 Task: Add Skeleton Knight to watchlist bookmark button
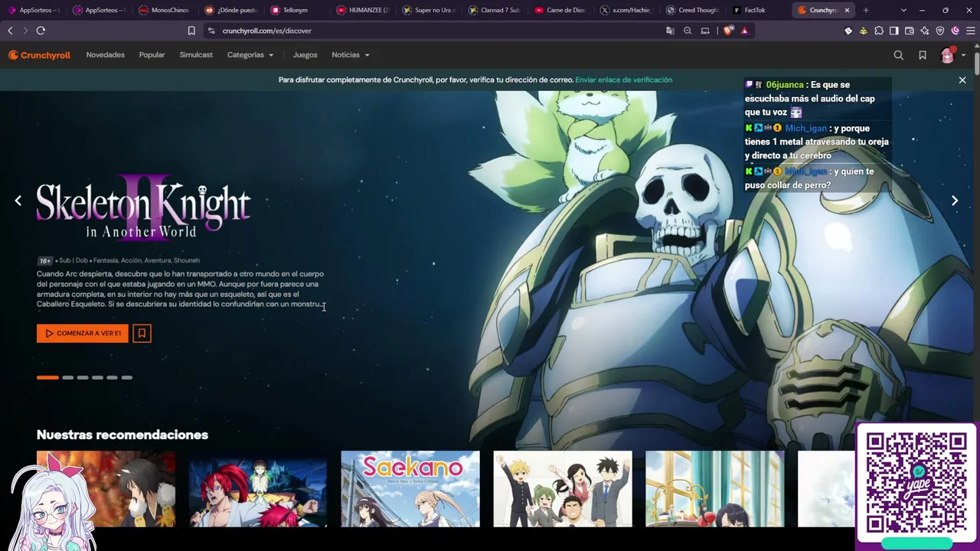click(142, 334)
